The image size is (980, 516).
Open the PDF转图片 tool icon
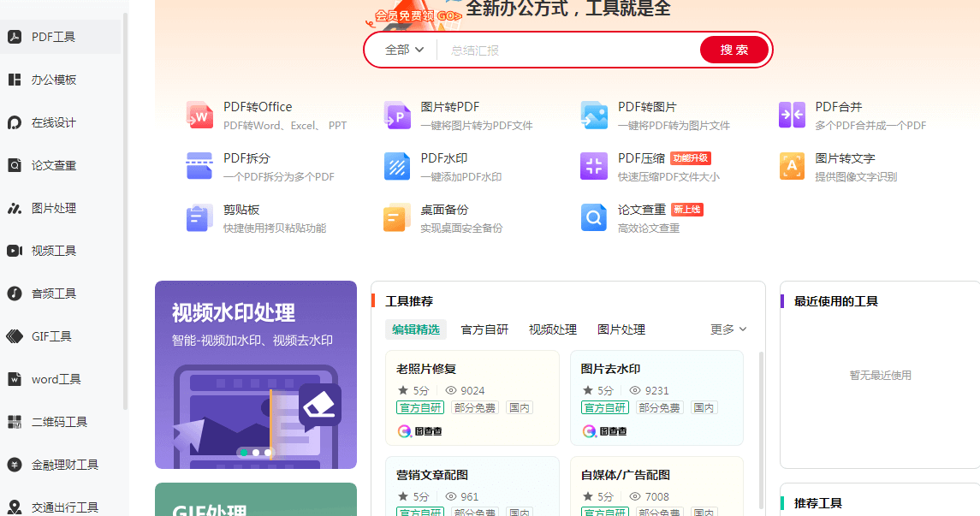pyautogui.click(x=594, y=115)
